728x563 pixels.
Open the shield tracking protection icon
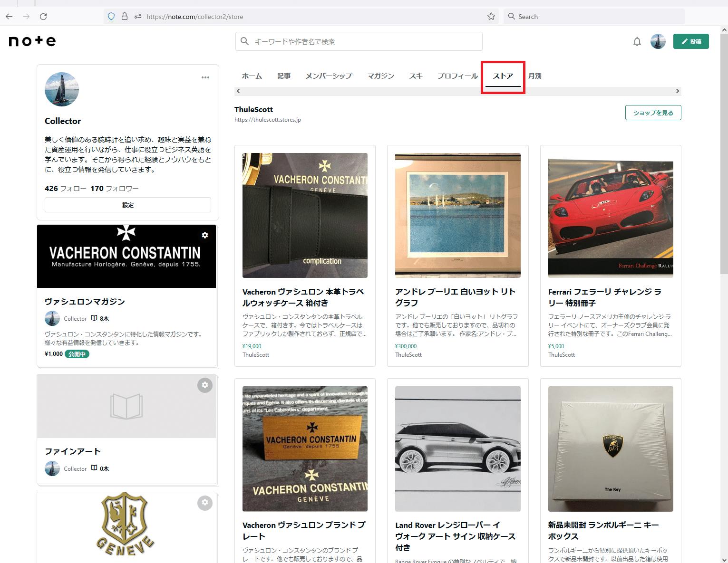(111, 17)
